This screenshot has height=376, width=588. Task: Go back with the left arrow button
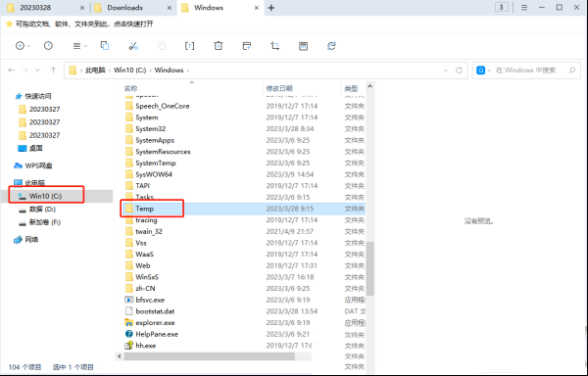(11, 70)
